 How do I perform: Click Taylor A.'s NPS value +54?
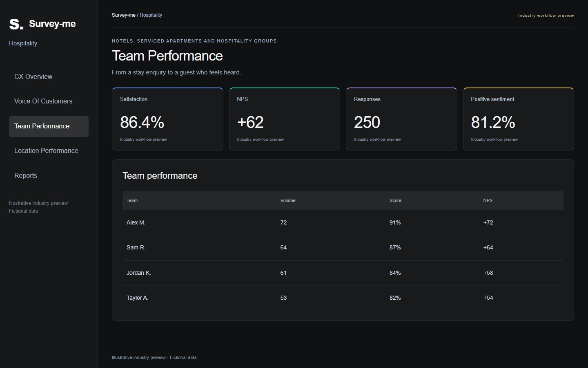click(488, 298)
